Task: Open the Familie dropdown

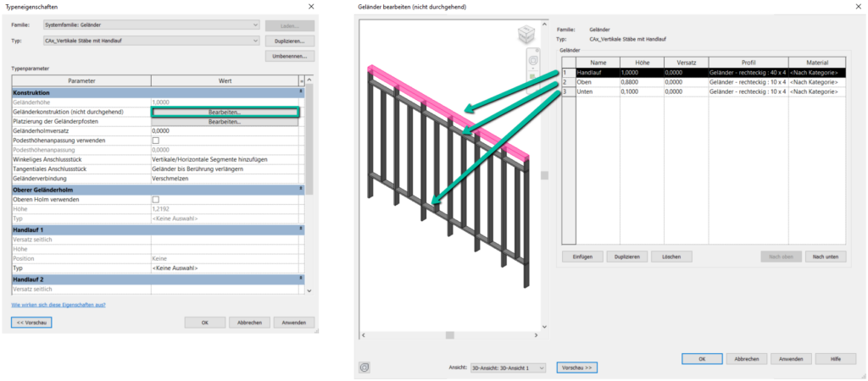Action: 255,25
